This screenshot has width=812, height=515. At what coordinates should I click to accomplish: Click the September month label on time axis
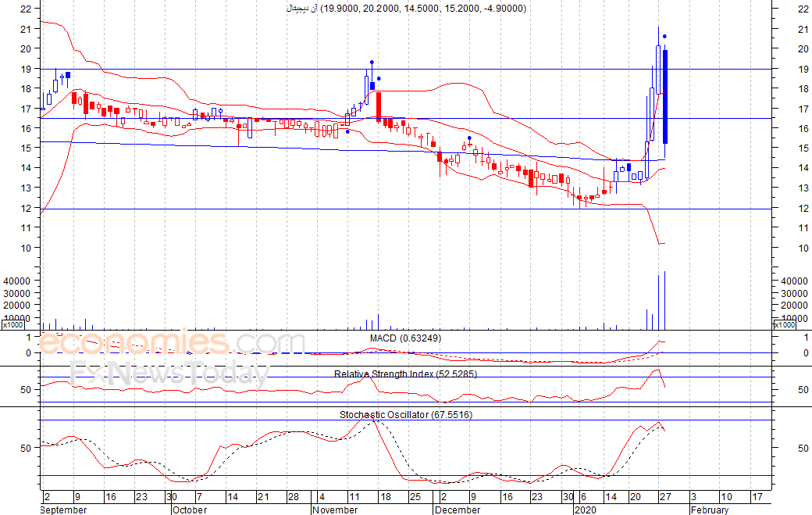click(x=63, y=510)
